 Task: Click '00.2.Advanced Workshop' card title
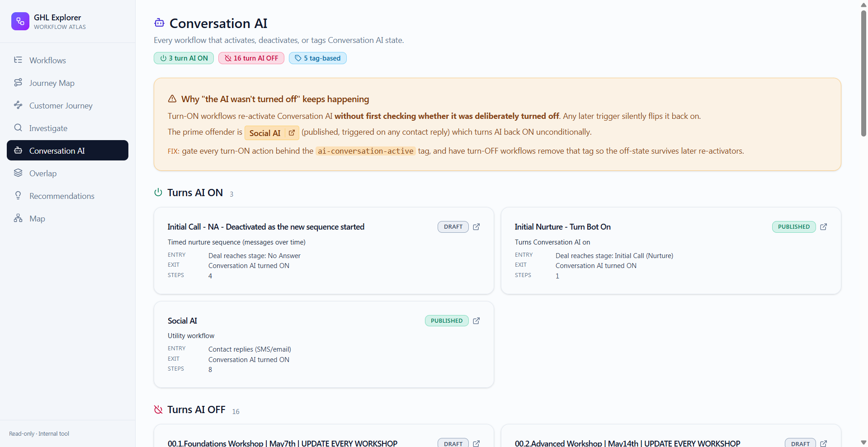tap(627, 443)
